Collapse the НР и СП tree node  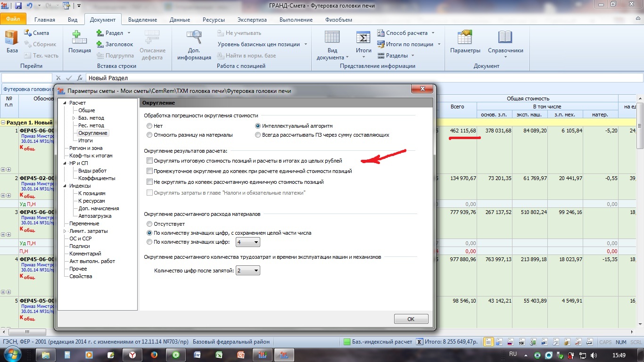pos(65,163)
